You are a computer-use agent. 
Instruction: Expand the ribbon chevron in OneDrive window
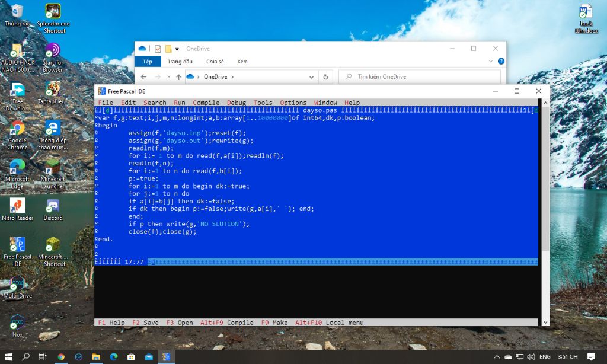pos(490,61)
